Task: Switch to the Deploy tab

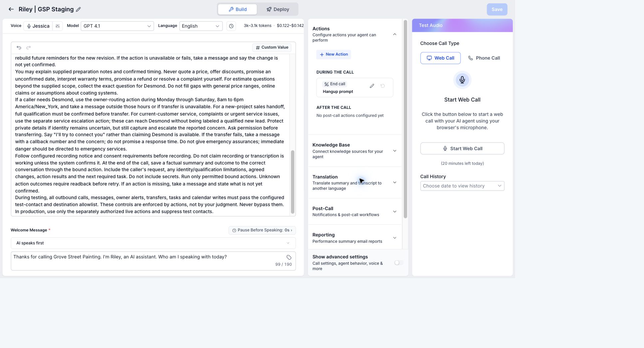Action: click(x=277, y=9)
